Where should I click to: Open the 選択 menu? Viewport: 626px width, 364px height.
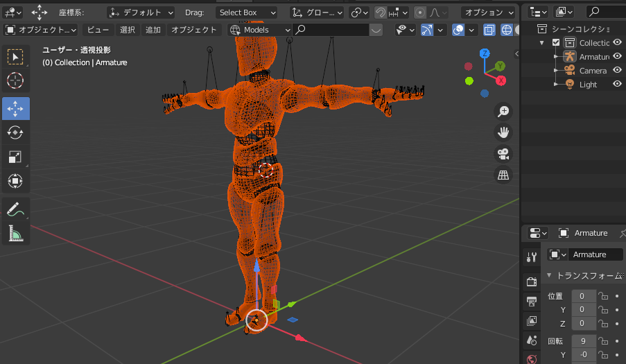128,30
